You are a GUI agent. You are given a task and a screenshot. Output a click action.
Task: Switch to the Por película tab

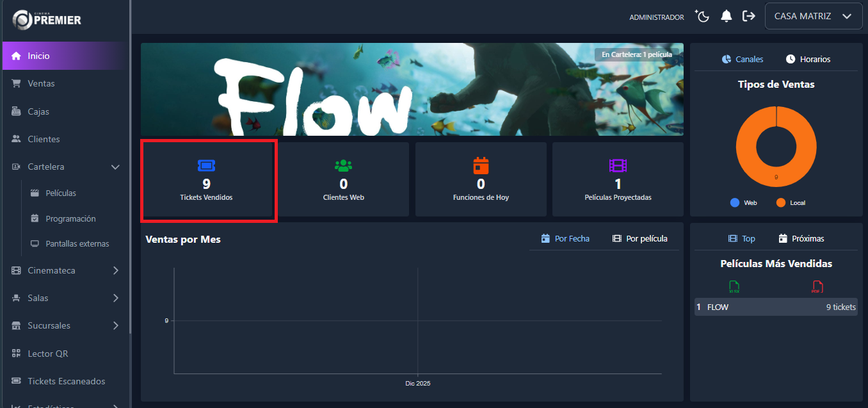point(639,238)
